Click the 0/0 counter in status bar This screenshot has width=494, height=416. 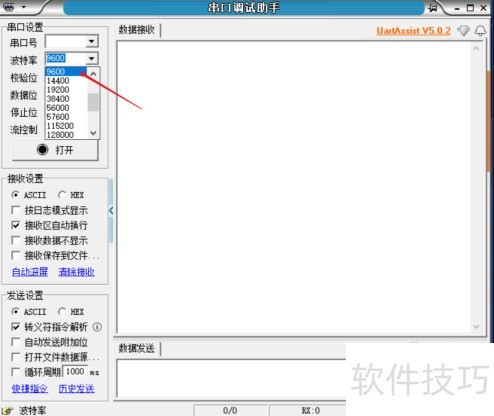pyautogui.click(x=230, y=410)
